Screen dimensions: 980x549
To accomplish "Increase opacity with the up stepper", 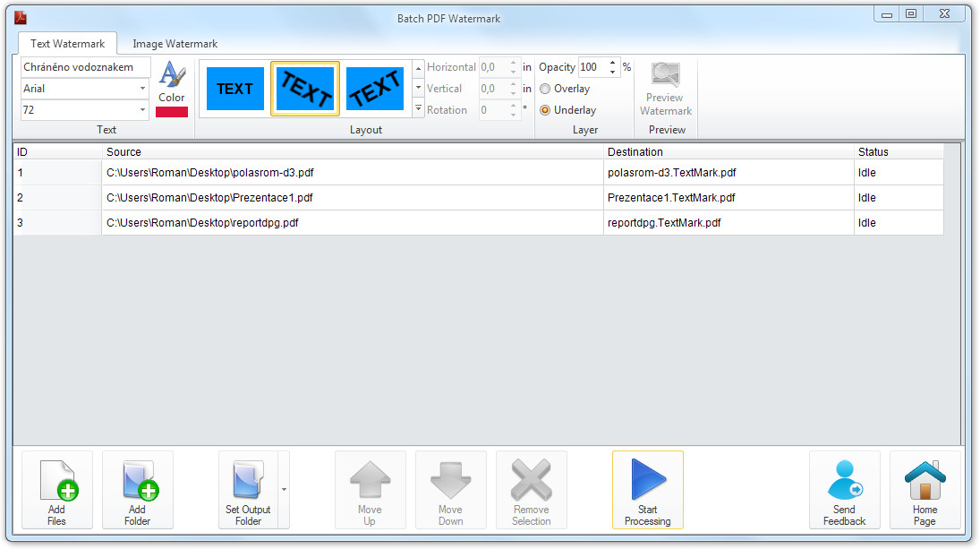I will 613,63.
